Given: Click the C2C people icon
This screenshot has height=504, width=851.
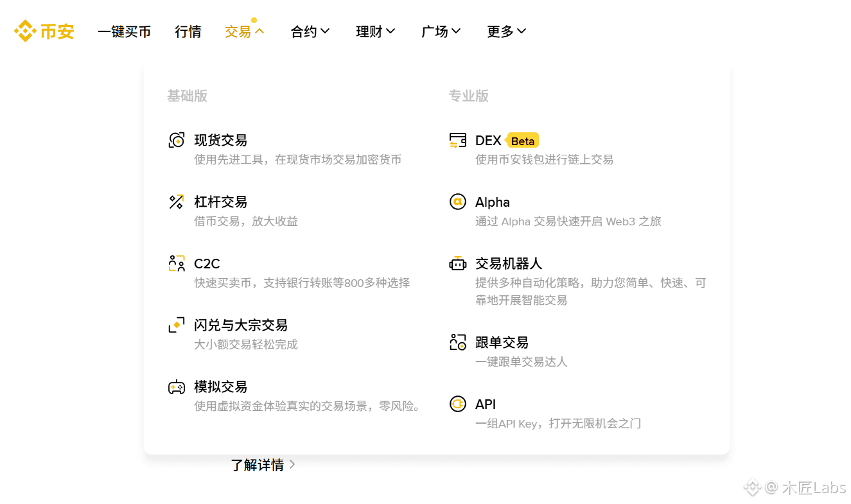Looking at the screenshot, I should (x=177, y=263).
